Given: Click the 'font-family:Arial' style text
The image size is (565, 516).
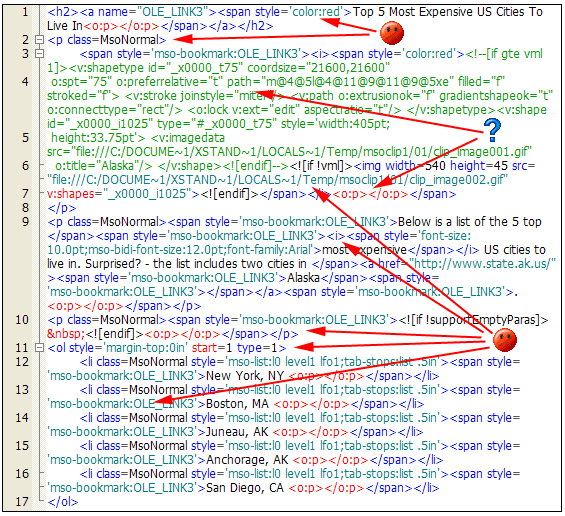Looking at the screenshot, I should click(269, 250).
